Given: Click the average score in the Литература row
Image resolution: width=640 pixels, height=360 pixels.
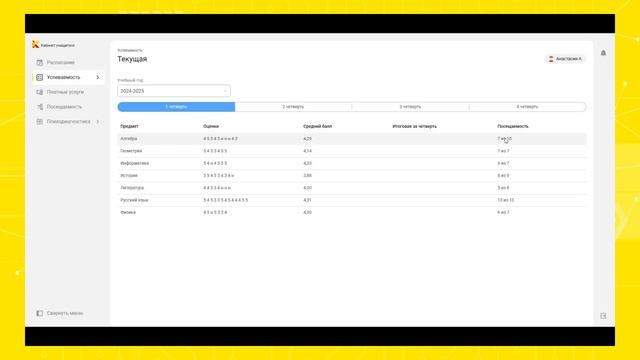Looking at the screenshot, I should [307, 188].
